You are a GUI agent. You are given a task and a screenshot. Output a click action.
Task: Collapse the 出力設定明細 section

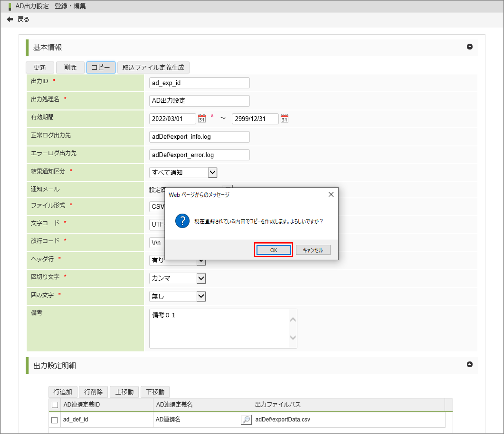[x=470, y=364]
